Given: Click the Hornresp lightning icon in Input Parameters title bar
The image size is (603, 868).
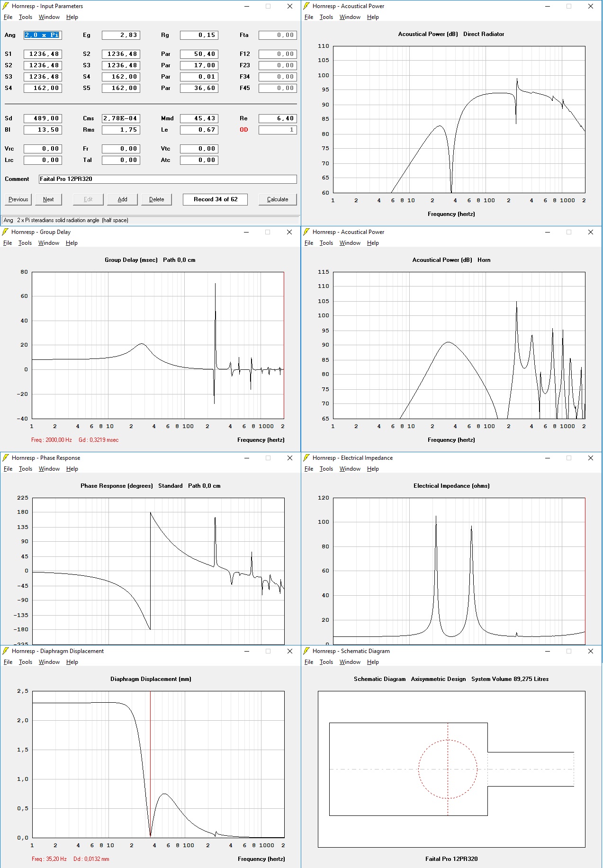Looking at the screenshot, I should 6,6.
